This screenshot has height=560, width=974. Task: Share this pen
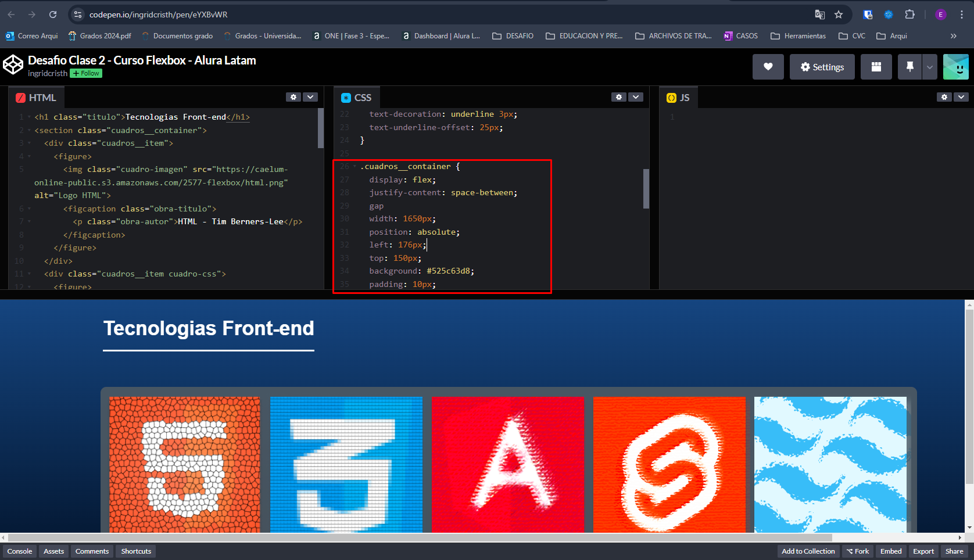pyautogui.click(x=954, y=551)
